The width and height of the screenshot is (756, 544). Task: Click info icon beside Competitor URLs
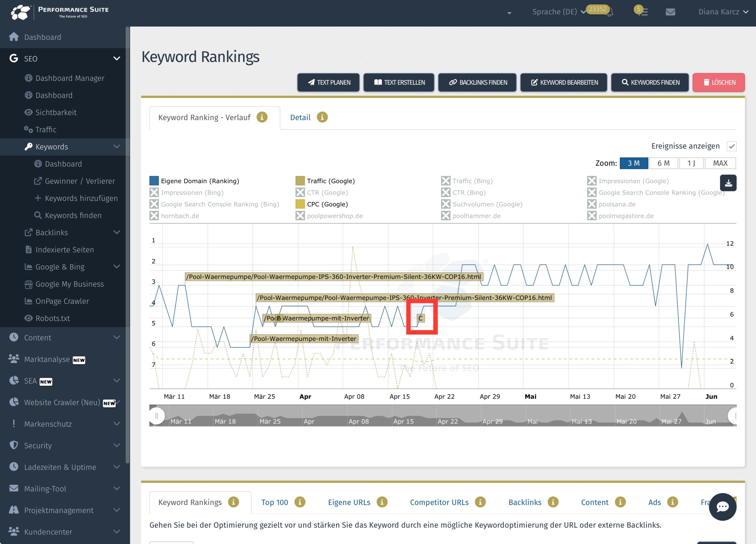(x=480, y=502)
